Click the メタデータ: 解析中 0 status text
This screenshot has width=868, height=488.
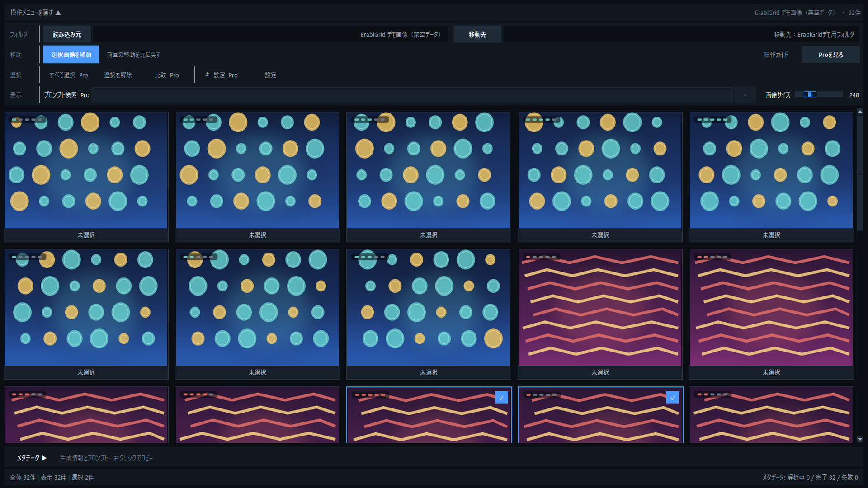point(786,478)
